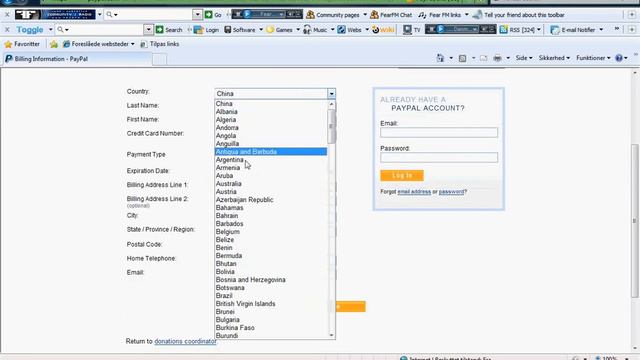Click the green Go button icon

point(209,15)
